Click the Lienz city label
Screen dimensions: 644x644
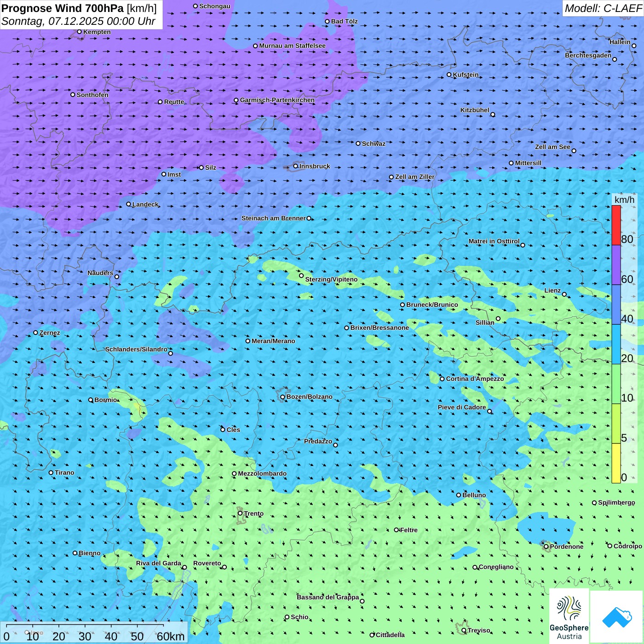[552, 290]
